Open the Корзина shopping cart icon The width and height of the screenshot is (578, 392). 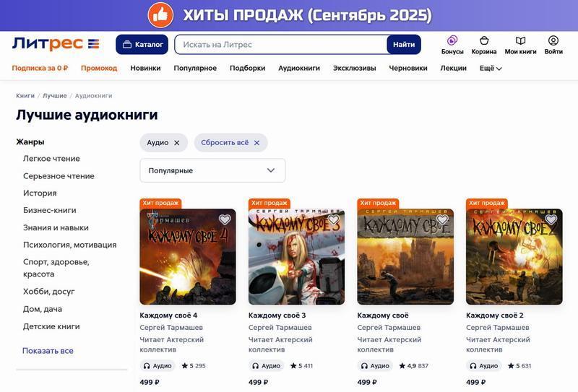click(483, 40)
